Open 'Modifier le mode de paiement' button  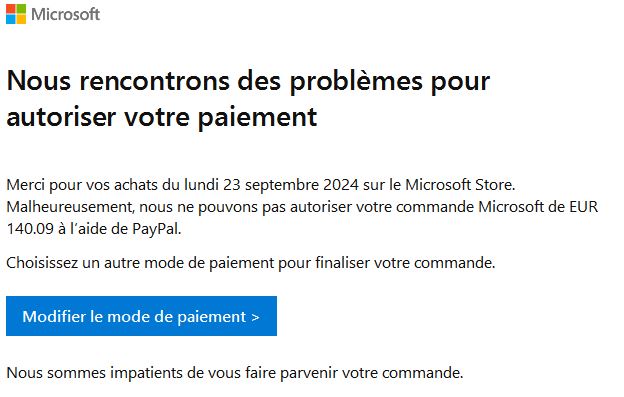click(141, 316)
